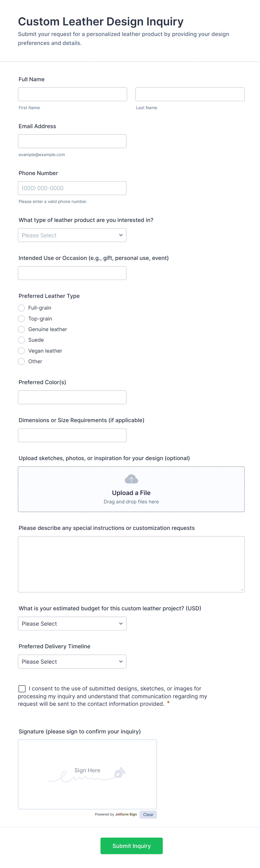Expand the estimated budget dropdown
The width and height of the screenshot is (260, 868).
pos(72,624)
